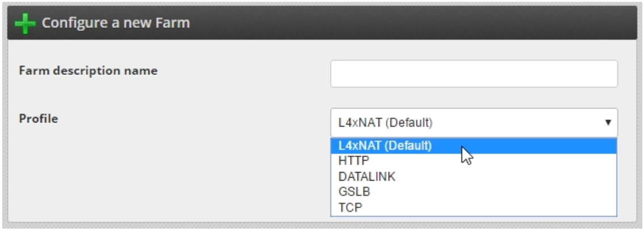Viewport: 644px width, 230px height.
Task: Click the "Configure a new Farm" header title
Action: click(x=116, y=23)
